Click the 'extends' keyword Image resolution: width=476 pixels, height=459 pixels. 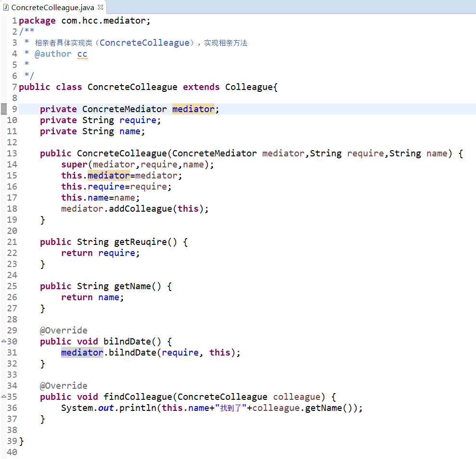[x=201, y=87]
